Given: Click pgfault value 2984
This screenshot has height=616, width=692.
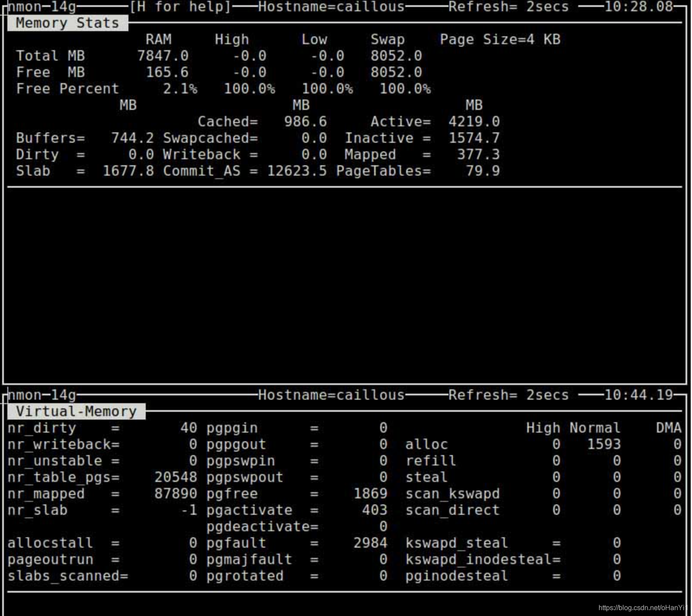Looking at the screenshot, I should click(x=370, y=543).
